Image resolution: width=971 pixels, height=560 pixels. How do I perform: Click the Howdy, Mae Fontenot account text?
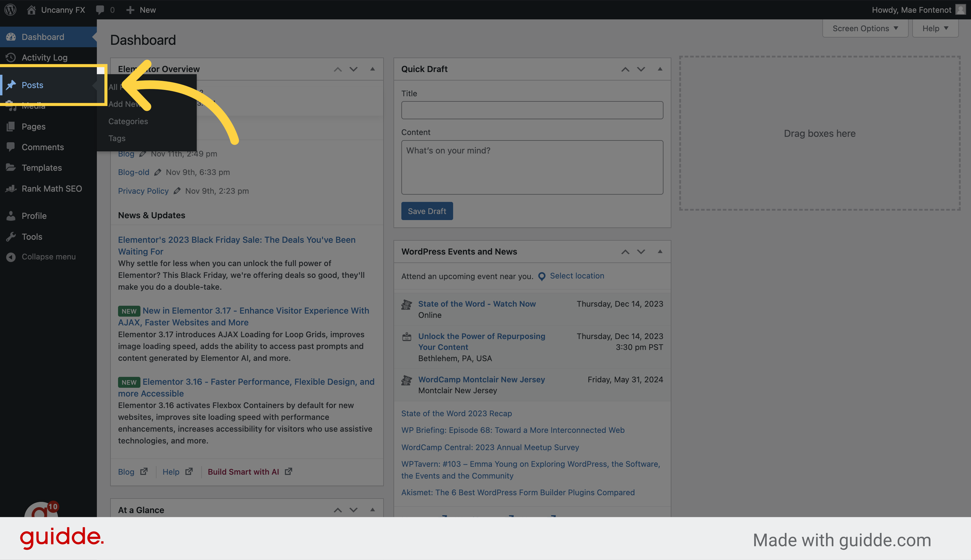[911, 10]
